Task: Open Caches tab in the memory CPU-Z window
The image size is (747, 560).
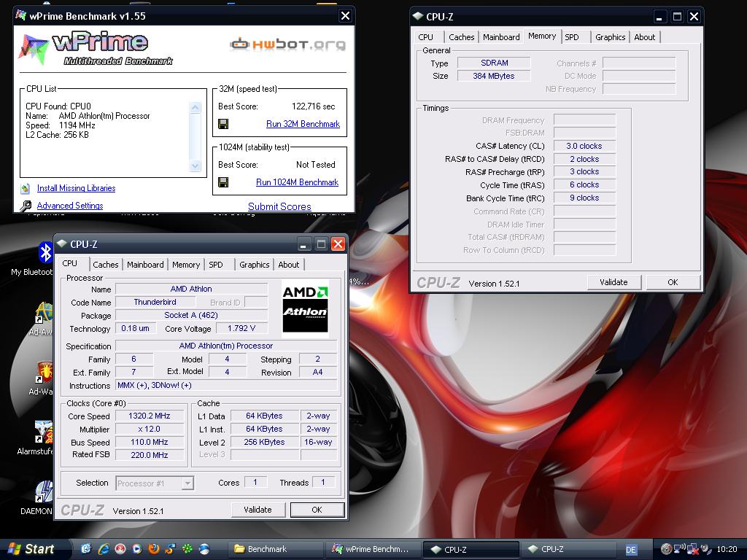Action: tap(461, 37)
